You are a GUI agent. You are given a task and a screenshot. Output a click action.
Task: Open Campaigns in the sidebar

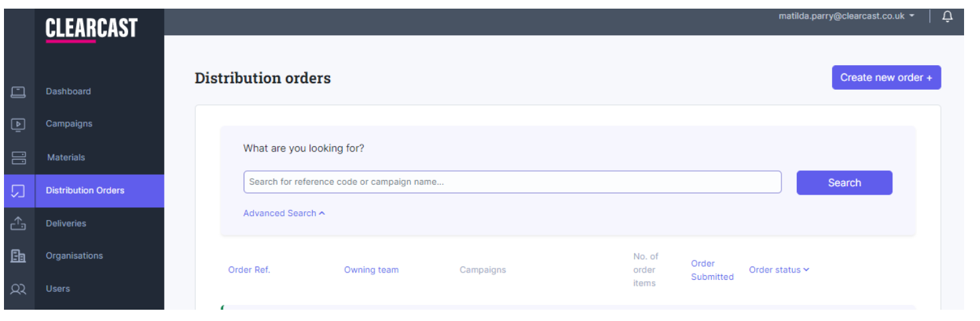click(x=69, y=124)
